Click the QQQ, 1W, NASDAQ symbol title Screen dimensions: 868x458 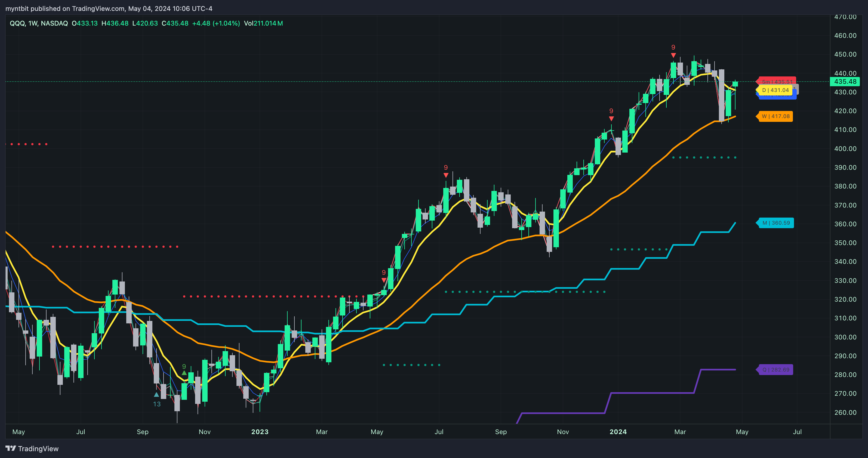pos(39,23)
